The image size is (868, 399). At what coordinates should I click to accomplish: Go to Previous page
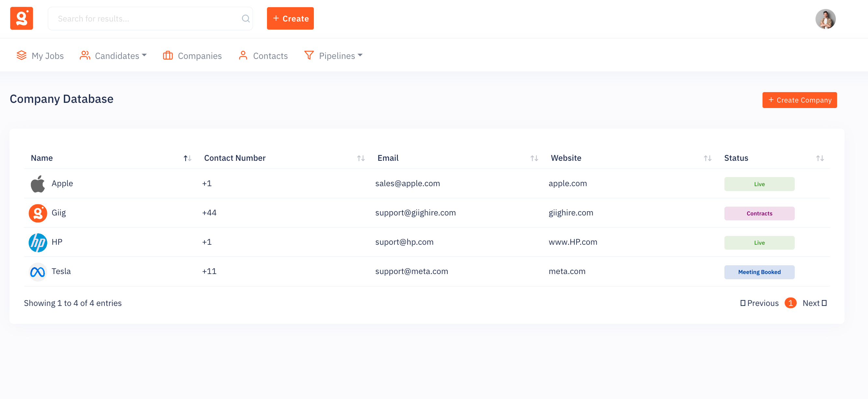759,303
